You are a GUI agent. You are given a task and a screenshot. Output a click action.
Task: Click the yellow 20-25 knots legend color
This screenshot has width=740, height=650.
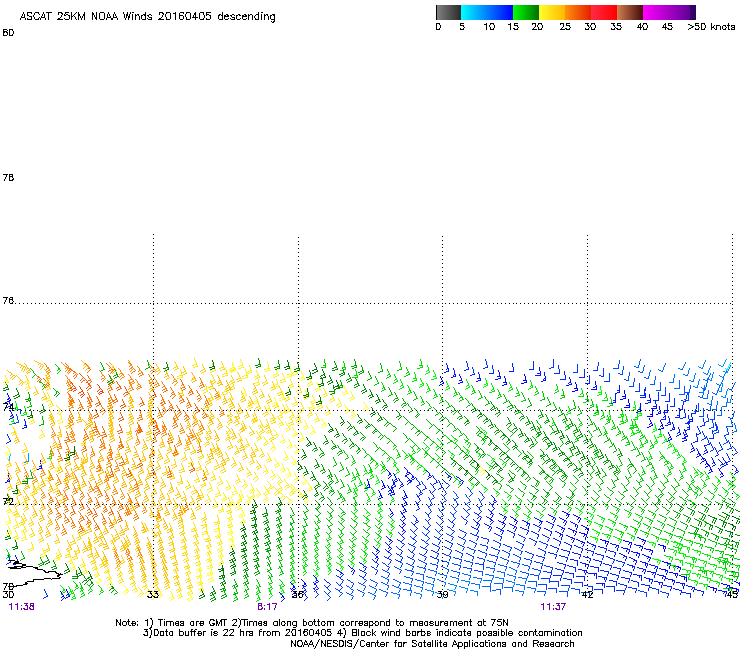click(x=552, y=12)
